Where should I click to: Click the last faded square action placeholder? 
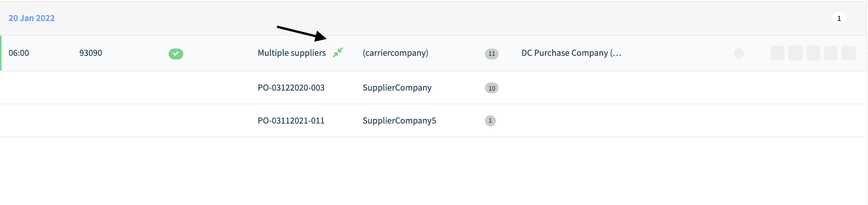tap(849, 53)
